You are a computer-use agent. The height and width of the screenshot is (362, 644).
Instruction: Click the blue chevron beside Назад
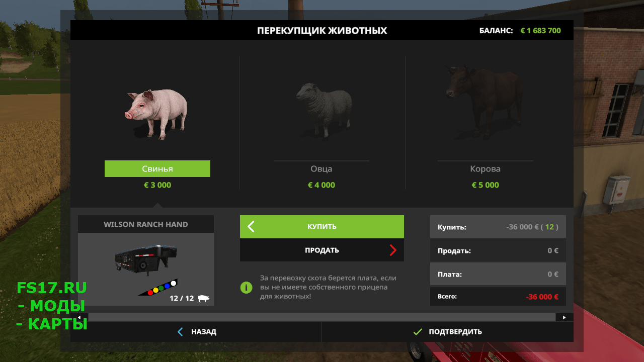click(181, 332)
